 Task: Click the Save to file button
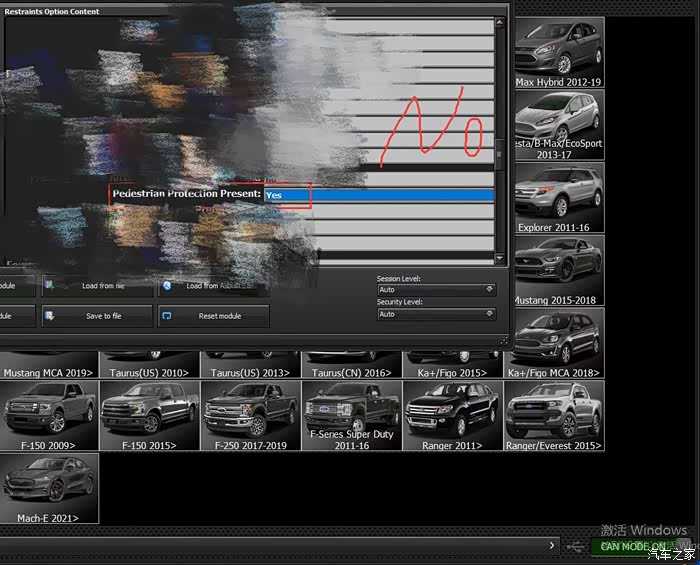tap(98, 316)
